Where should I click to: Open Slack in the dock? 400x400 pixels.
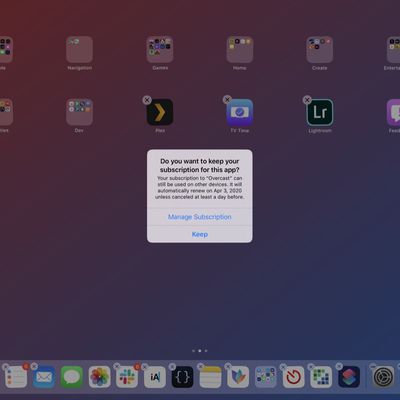[x=127, y=377]
